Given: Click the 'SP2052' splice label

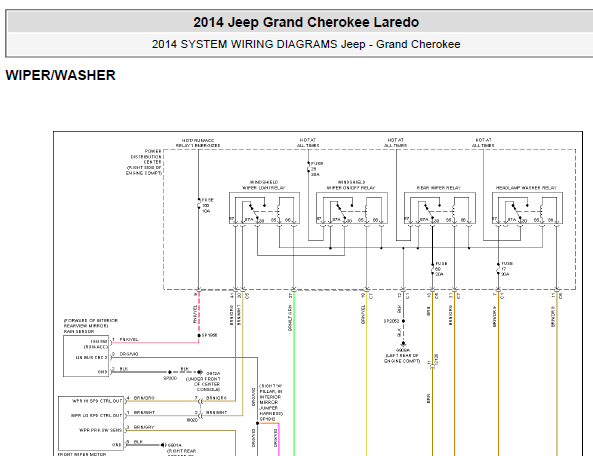Looking at the screenshot, I should click(x=391, y=321).
